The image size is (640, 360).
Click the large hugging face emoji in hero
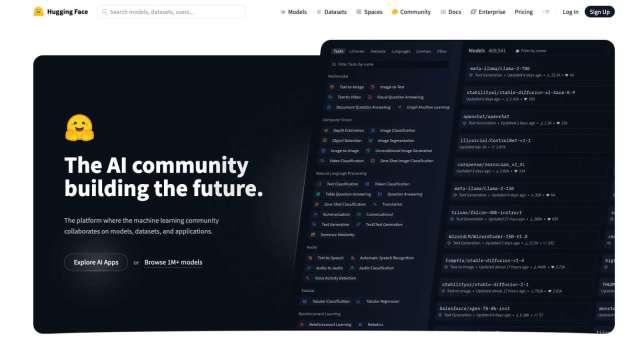(x=80, y=128)
